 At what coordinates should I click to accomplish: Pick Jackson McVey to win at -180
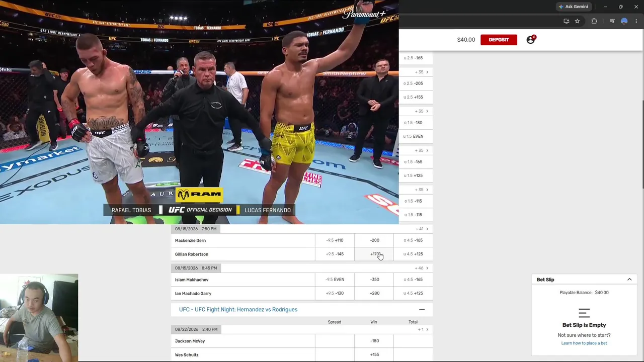374,341
